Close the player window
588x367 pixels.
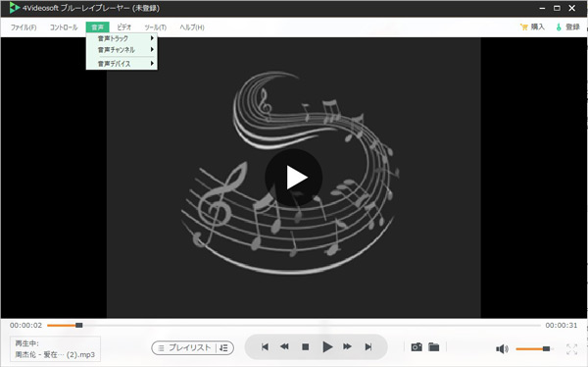[x=572, y=8]
